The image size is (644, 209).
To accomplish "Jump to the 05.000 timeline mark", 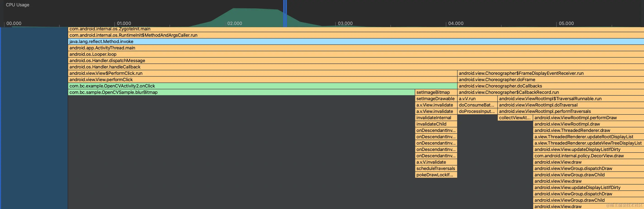I will [x=566, y=23].
